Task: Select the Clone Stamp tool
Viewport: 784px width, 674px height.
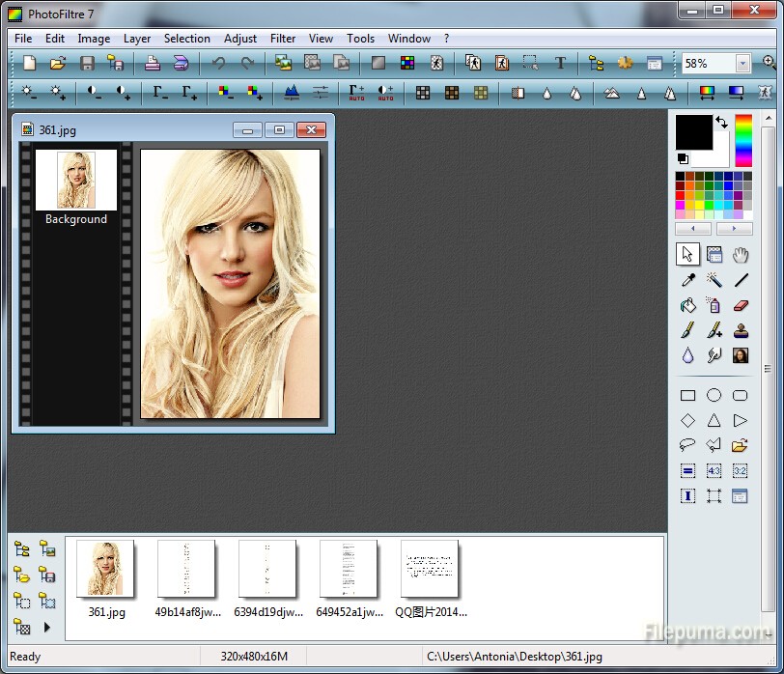Action: (x=741, y=330)
